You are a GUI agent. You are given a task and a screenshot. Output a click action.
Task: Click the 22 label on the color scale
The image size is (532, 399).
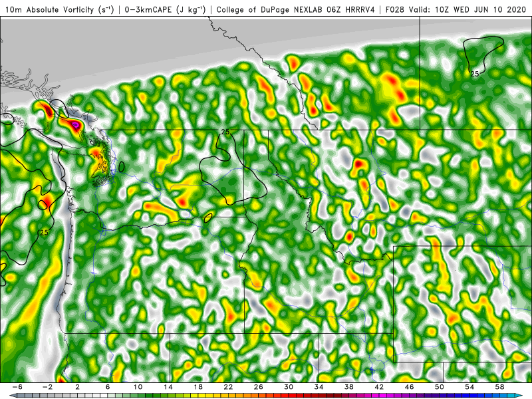[228, 387]
